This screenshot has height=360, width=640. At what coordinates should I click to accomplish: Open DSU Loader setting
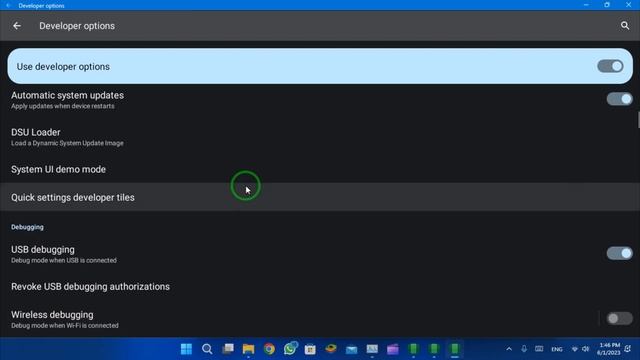coord(320,137)
